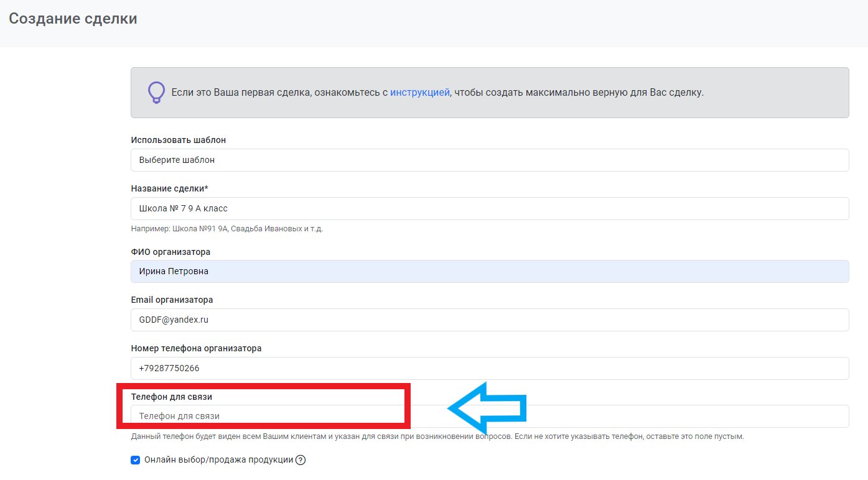Click the Номер телефона организатора field

coord(490,368)
